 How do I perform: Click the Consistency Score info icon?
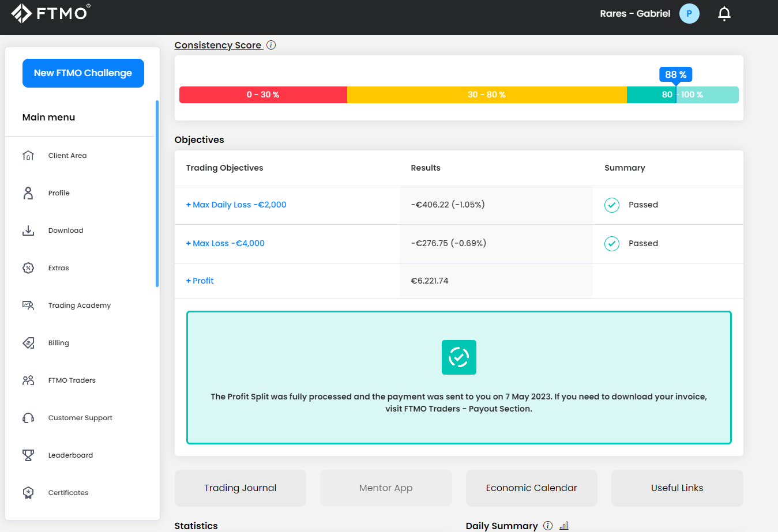(271, 45)
